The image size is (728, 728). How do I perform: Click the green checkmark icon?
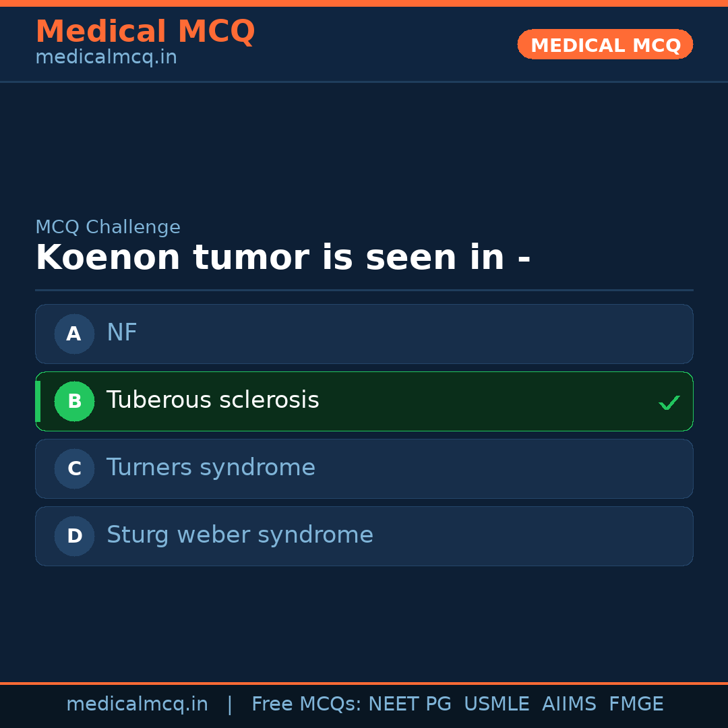(x=669, y=402)
